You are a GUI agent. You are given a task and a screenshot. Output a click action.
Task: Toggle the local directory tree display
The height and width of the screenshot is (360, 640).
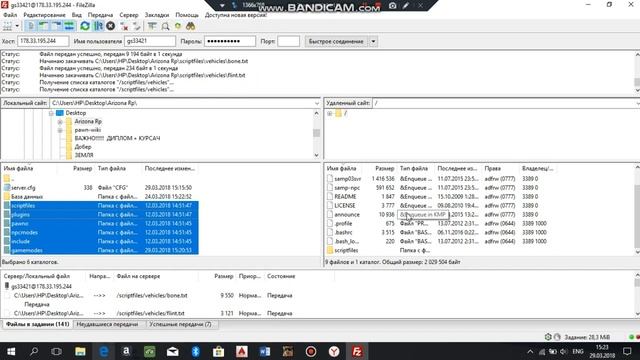pos(43,26)
